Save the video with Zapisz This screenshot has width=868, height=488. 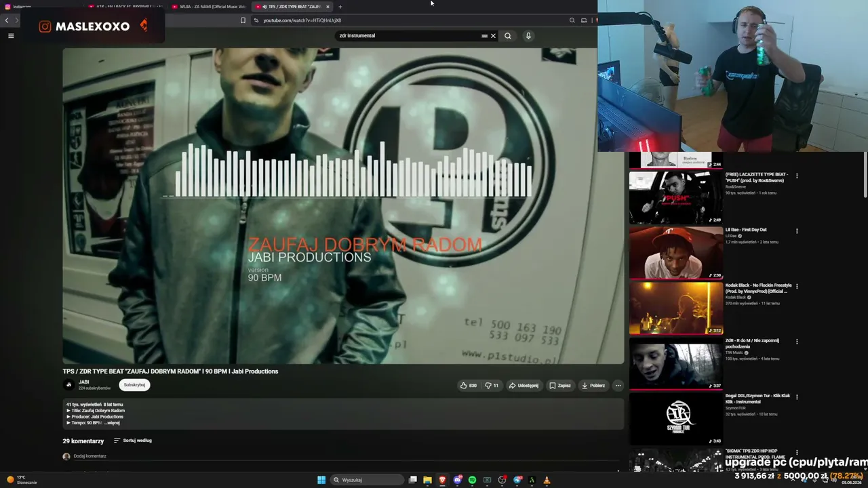[560, 386]
